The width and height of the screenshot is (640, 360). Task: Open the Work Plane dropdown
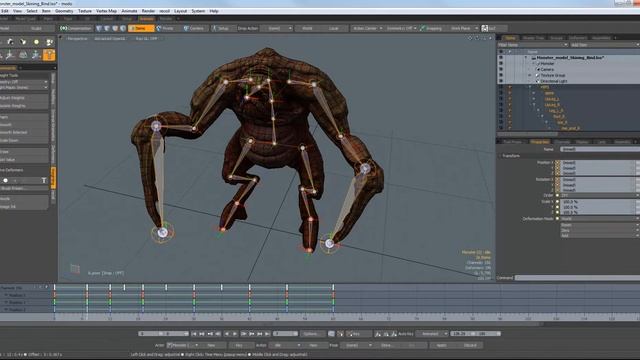click(x=463, y=28)
